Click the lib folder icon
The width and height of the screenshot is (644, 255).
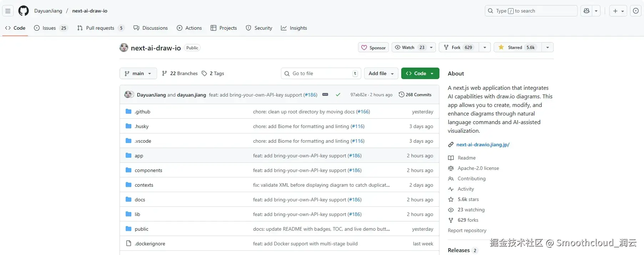129,214
